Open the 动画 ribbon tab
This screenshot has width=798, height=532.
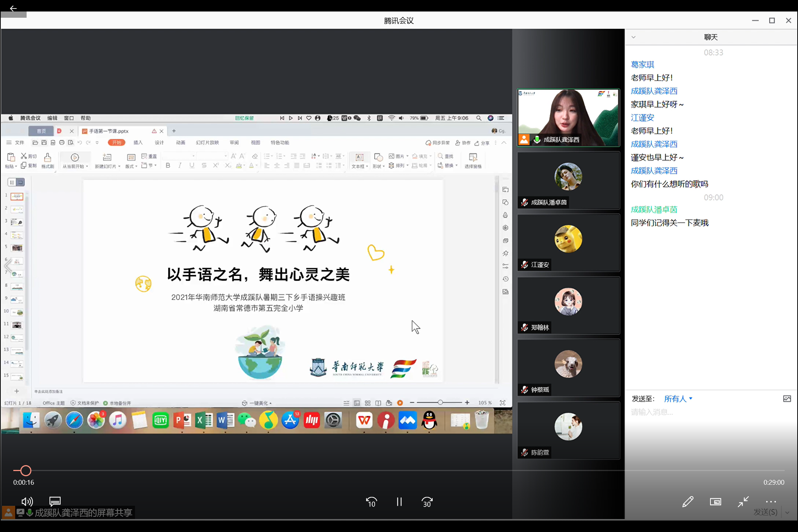tap(181, 143)
